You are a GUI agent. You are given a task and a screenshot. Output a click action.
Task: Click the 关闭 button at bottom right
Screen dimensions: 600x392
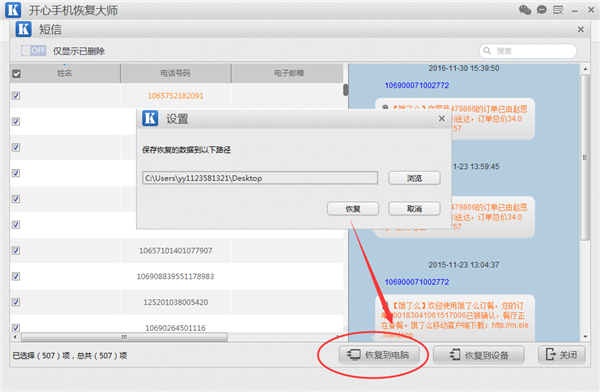(x=561, y=355)
